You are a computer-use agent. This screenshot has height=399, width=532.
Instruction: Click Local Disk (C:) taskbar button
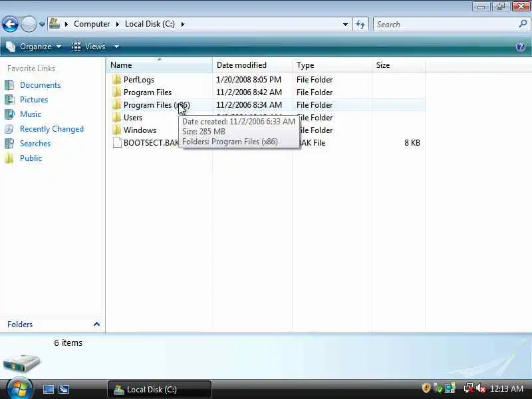coord(160,389)
